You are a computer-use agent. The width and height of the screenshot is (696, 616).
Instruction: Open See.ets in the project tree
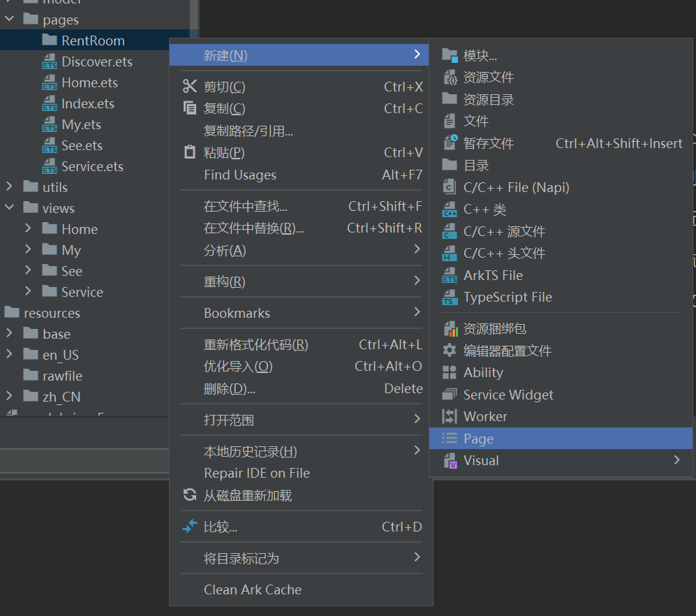click(x=82, y=145)
